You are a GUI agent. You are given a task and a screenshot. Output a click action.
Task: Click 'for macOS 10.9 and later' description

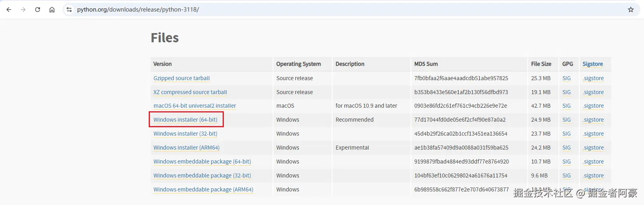click(x=366, y=106)
